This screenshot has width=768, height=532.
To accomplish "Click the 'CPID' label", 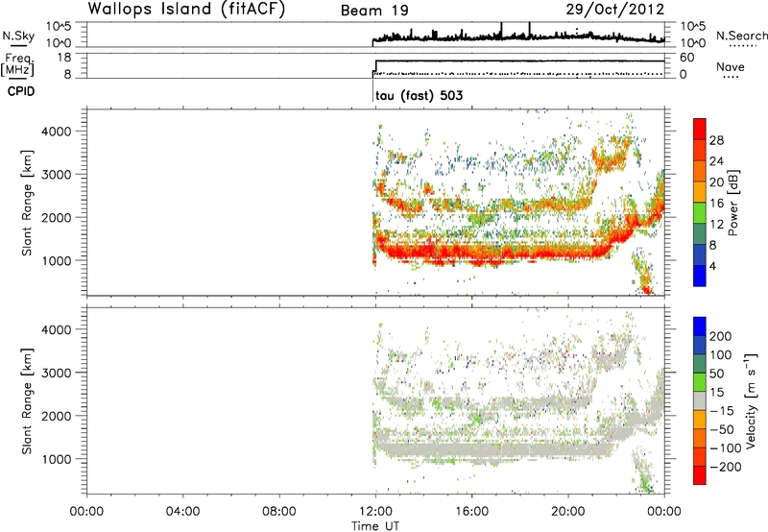I will pyautogui.click(x=21, y=91).
